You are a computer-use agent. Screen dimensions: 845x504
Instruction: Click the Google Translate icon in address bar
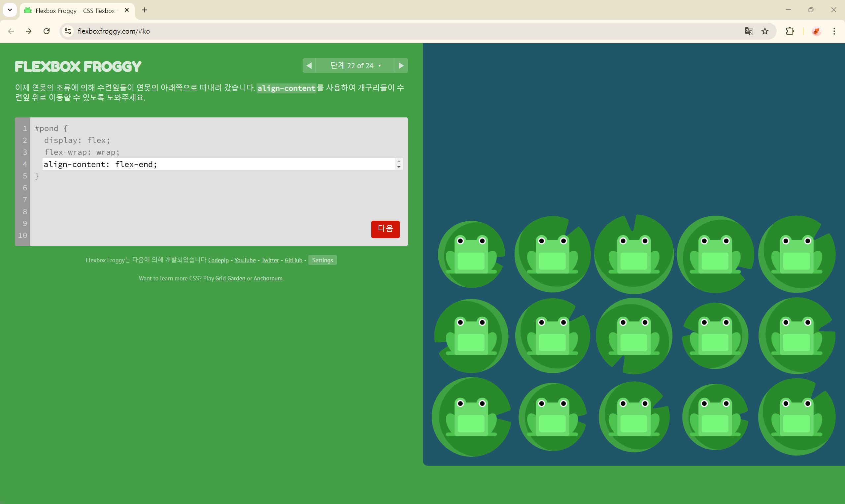tap(749, 31)
